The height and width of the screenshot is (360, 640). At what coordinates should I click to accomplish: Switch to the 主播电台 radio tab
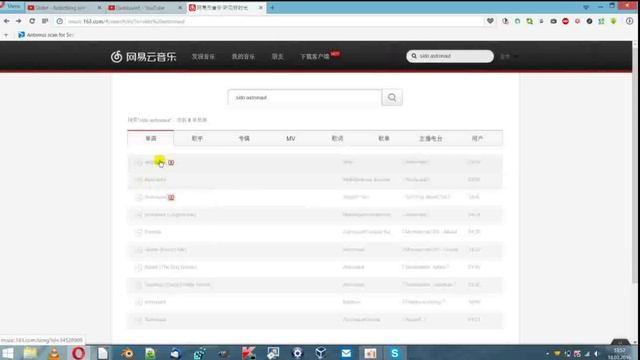(431, 138)
